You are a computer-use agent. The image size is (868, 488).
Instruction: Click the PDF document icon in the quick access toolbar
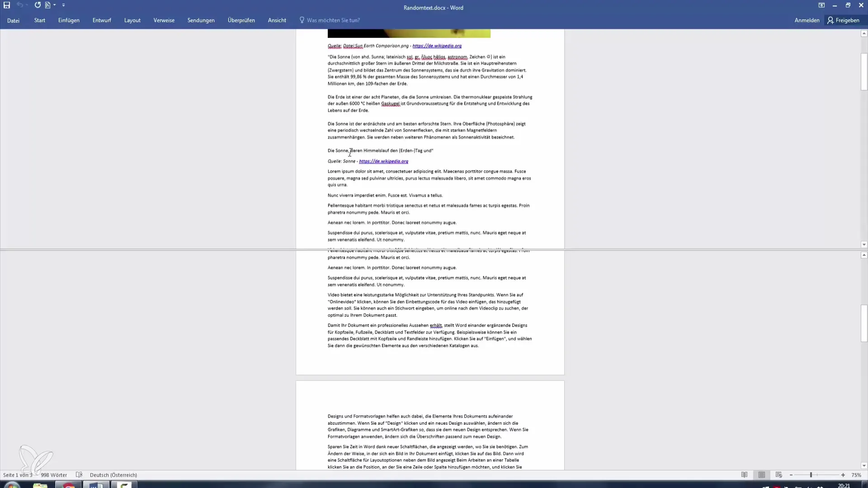pos(47,5)
